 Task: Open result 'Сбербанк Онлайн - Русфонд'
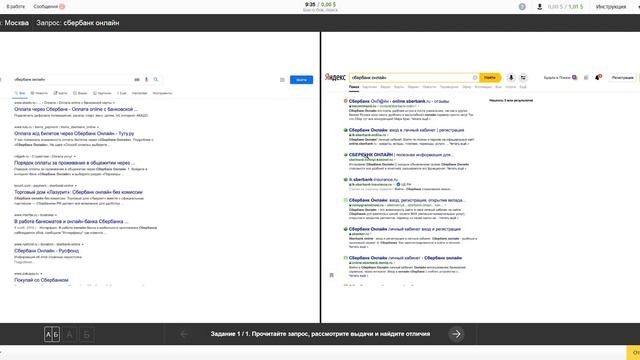point(47,251)
